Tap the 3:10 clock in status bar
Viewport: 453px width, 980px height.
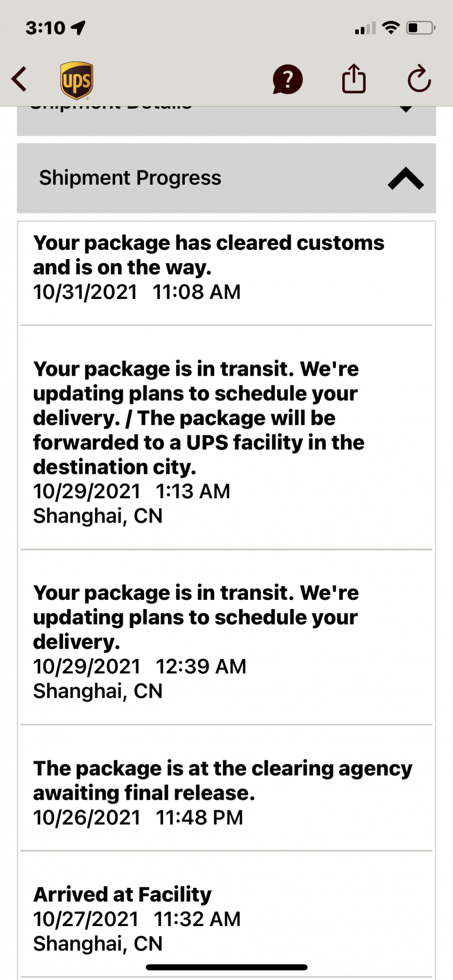[x=45, y=28]
